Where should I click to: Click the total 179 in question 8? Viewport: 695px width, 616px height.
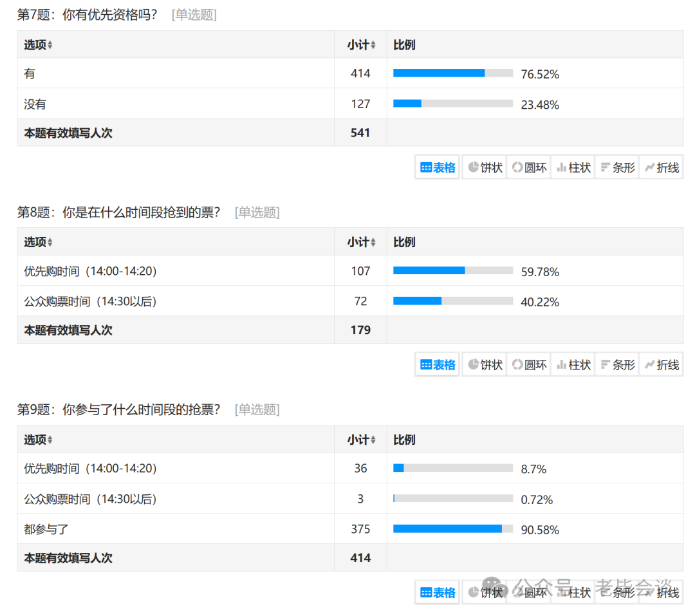click(360, 330)
